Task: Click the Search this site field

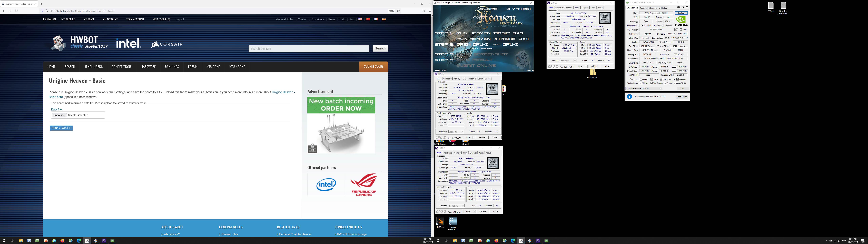Action: click(309, 48)
